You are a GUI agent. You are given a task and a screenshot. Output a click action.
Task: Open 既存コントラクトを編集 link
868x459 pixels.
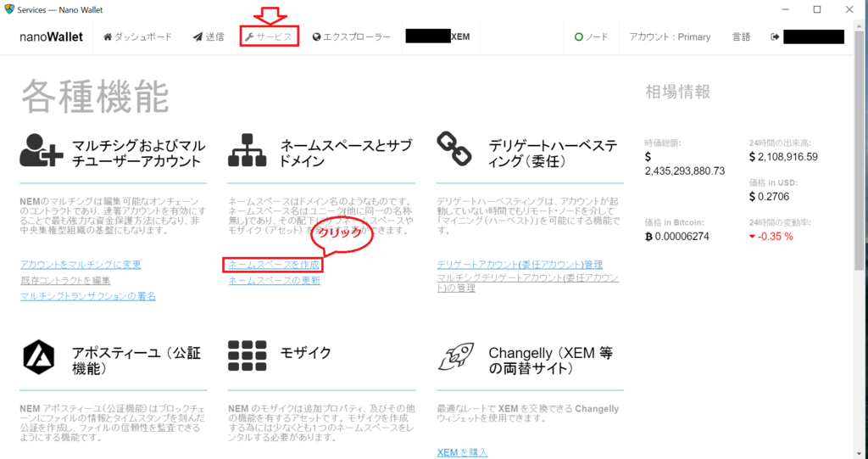[65, 281]
